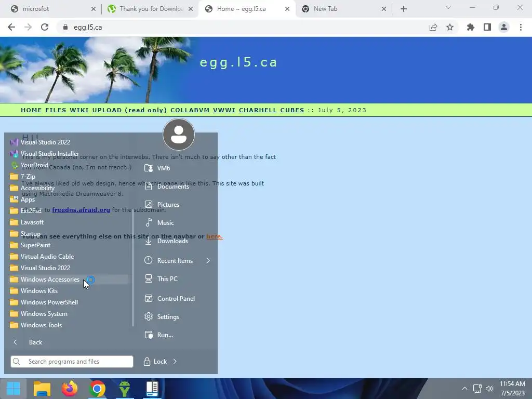Select the Home ~ egg.l5.ca tab
This screenshot has width=532, height=399.
pos(247,9)
